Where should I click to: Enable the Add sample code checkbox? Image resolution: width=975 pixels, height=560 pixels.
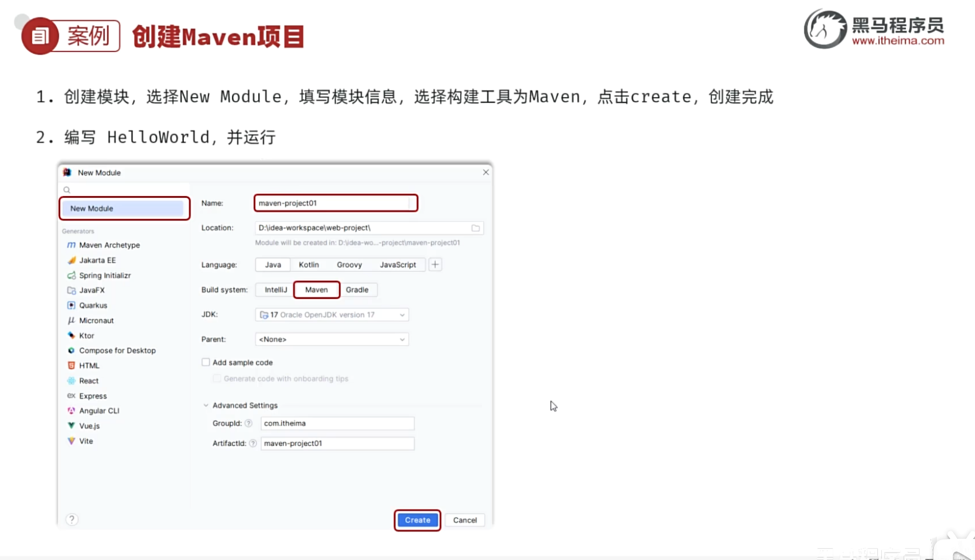[206, 362]
